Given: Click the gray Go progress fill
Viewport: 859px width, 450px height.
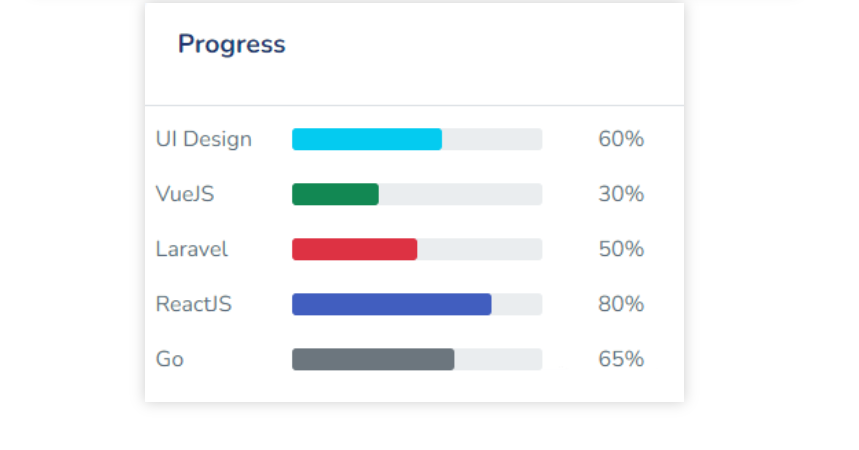Looking at the screenshot, I should click(373, 359).
